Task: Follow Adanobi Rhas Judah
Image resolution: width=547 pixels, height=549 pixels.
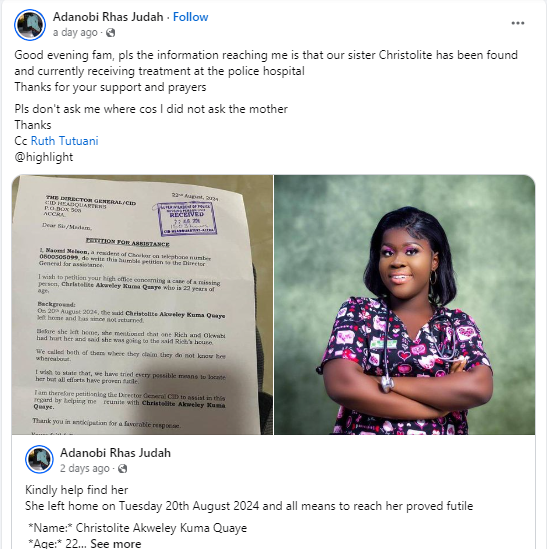Action: tap(191, 17)
